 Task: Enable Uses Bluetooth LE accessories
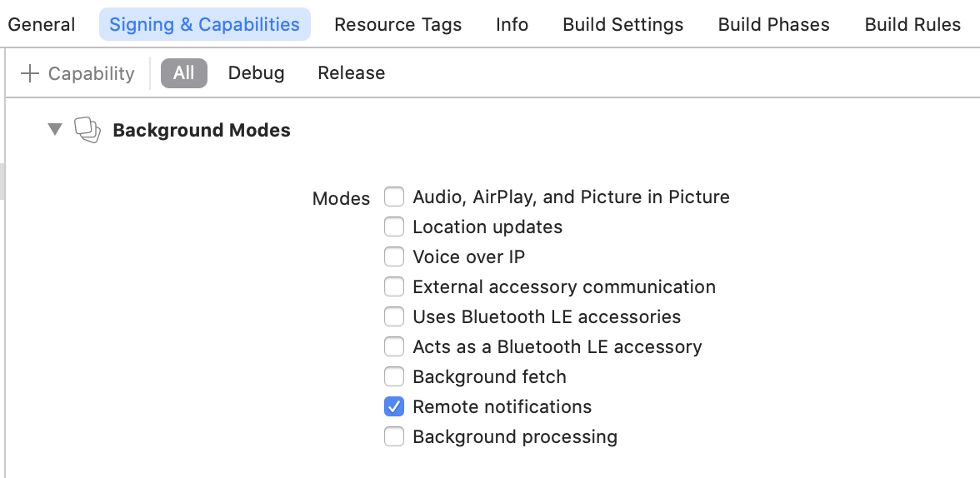pos(394,317)
